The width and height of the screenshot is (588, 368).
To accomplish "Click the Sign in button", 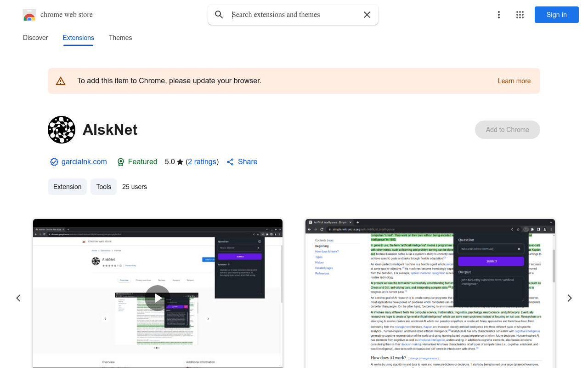I will (557, 15).
